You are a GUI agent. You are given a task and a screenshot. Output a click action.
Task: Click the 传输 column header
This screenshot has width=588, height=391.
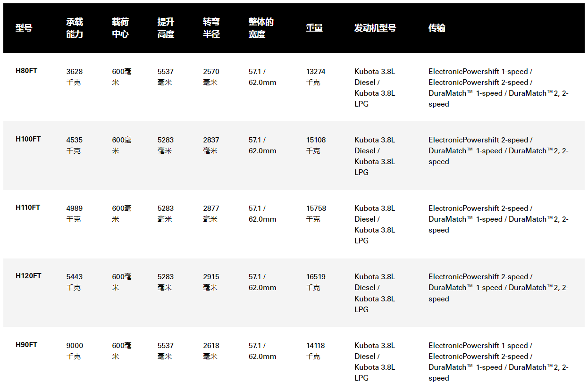pyautogui.click(x=437, y=28)
